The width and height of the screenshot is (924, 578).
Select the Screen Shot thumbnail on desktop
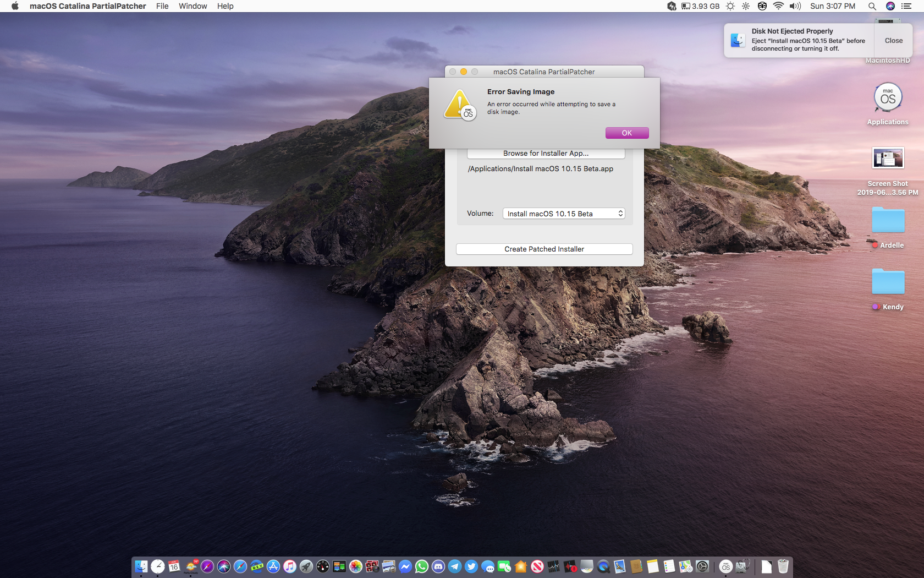[x=888, y=159]
